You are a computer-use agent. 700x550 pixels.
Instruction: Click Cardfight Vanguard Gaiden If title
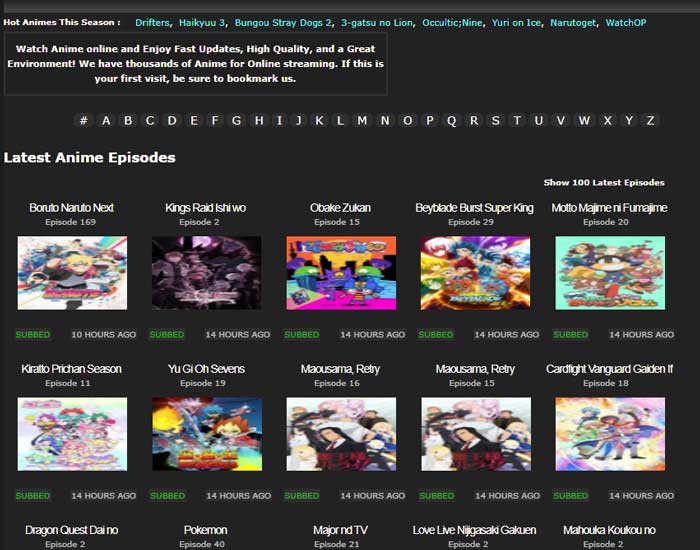pos(609,369)
